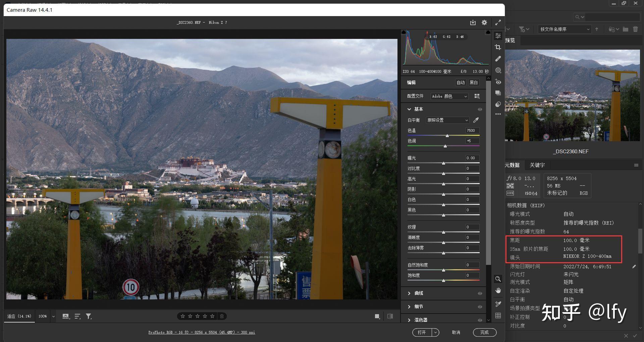Screen dimensions: 644x342
Task: Edit the capture date pencil icon
Action: click(x=634, y=267)
